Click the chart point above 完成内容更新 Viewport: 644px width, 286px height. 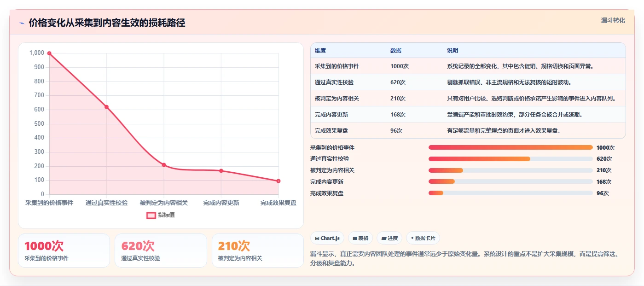coord(221,171)
